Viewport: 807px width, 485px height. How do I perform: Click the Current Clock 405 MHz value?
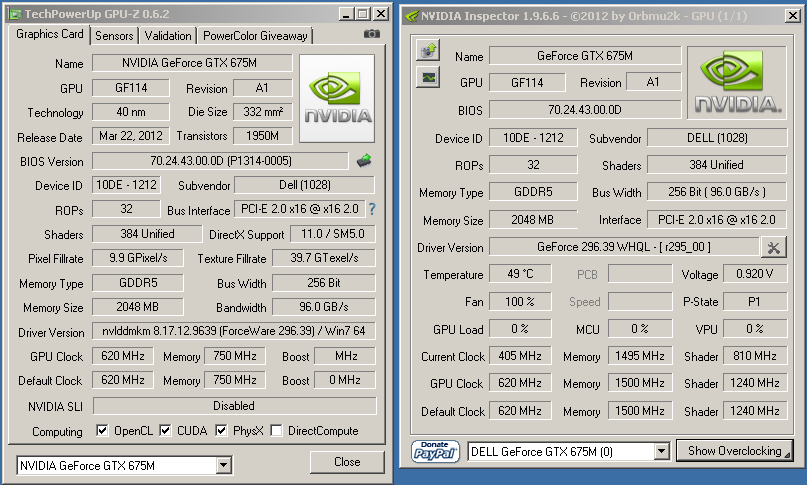tap(520, 356)
